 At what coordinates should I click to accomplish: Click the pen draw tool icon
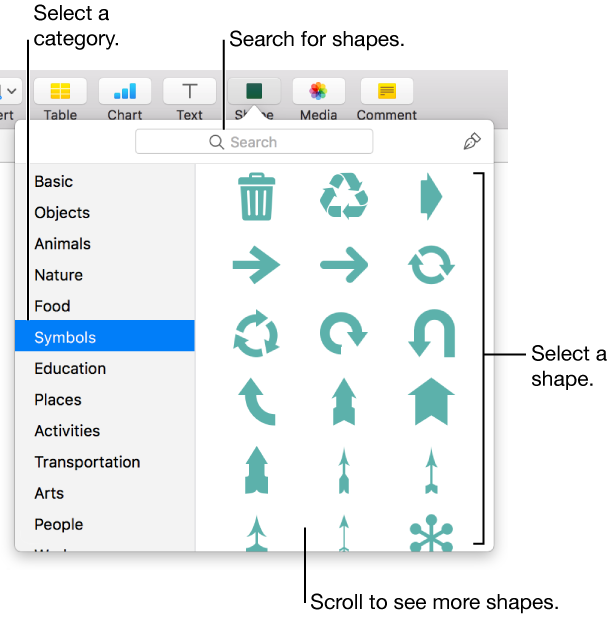[472, 141]
